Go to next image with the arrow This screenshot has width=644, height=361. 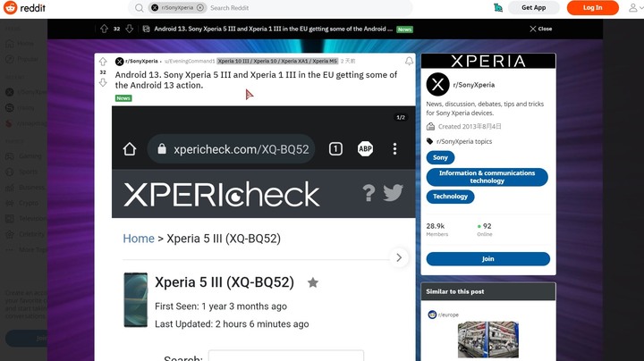[x=399, y=257]
